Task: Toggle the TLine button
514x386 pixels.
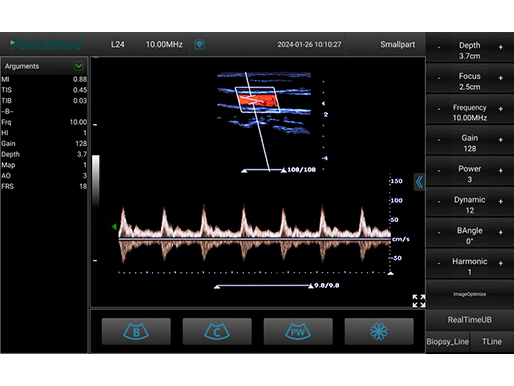Action: [x=492, y=342]
